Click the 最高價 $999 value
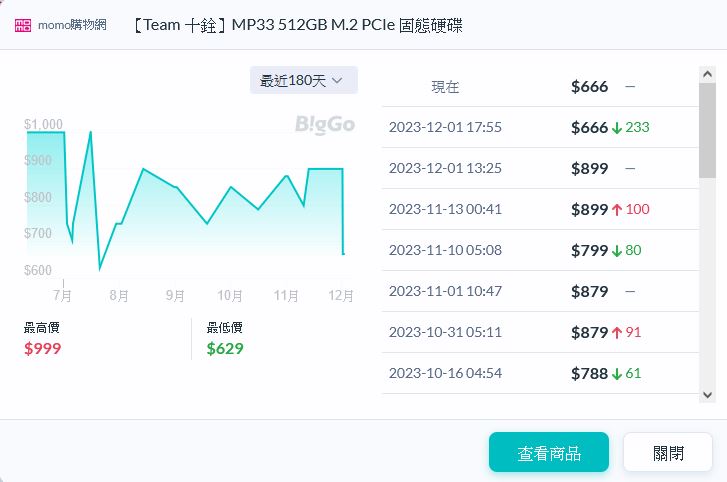Image resolution: width=727 pixels, height=482 pixels. [x=43, y=349]
